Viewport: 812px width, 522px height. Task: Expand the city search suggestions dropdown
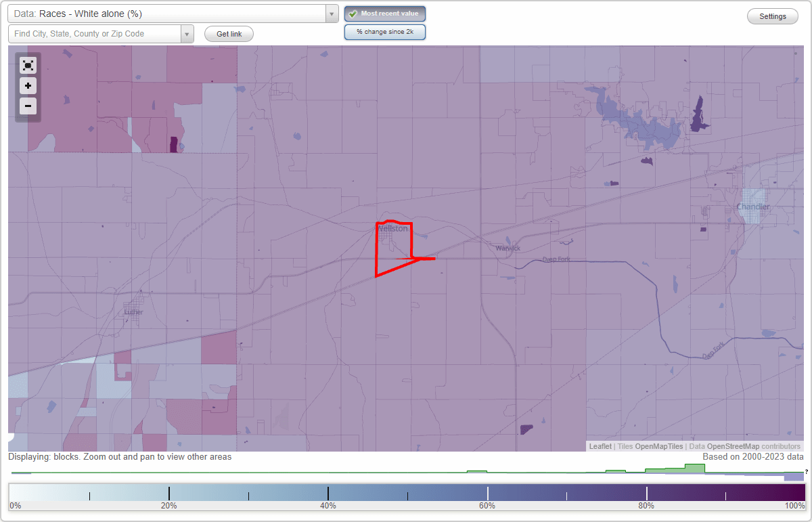coord(187,33)
